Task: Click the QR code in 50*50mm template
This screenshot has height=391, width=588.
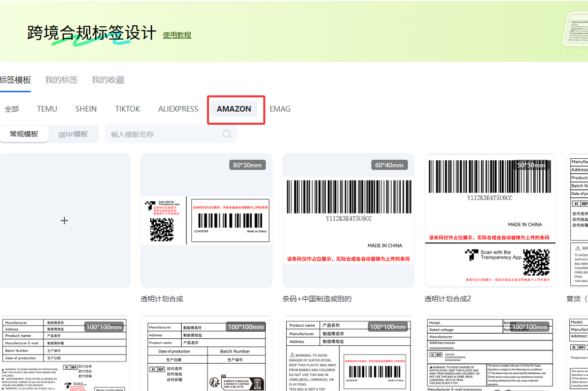Action: (536, 262)
